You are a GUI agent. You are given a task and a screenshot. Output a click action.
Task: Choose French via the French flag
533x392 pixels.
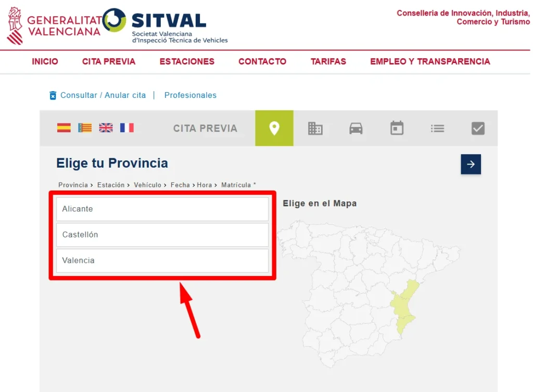click(126, 128)
